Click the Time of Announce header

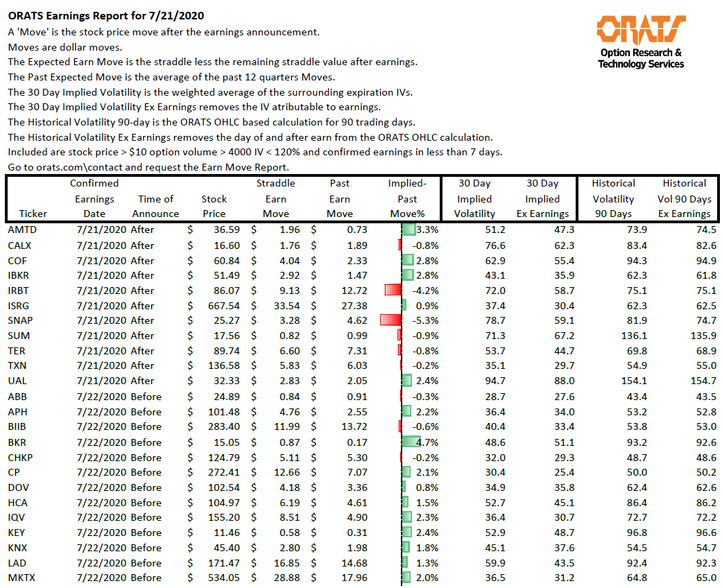coord(155,206)
